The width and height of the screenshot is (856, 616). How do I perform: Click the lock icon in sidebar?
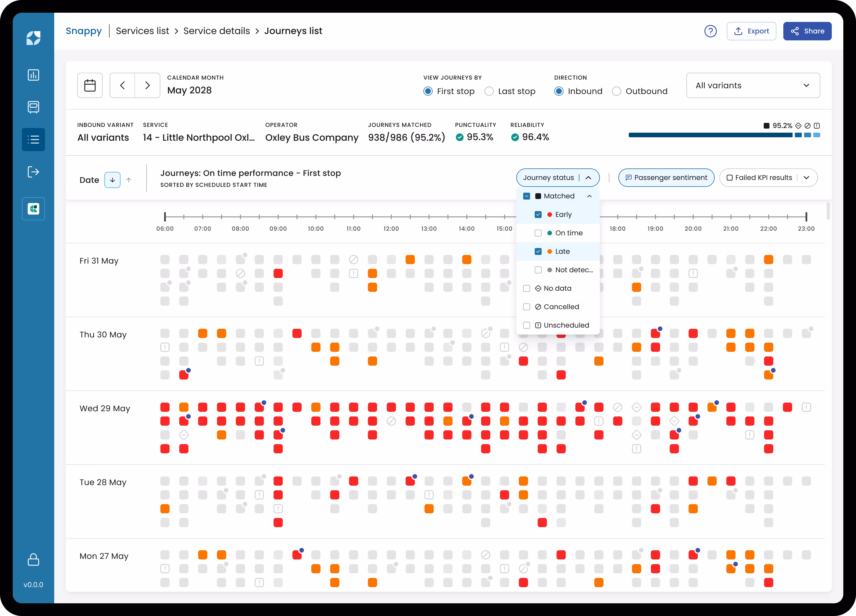coord(33,559)
